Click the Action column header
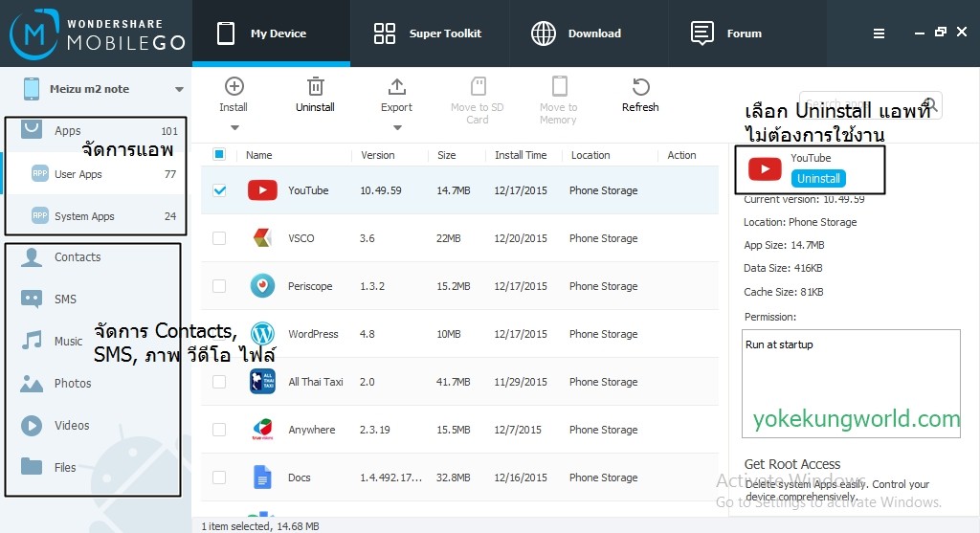Screen dimensions: 980x533 [x=681, y=155]
